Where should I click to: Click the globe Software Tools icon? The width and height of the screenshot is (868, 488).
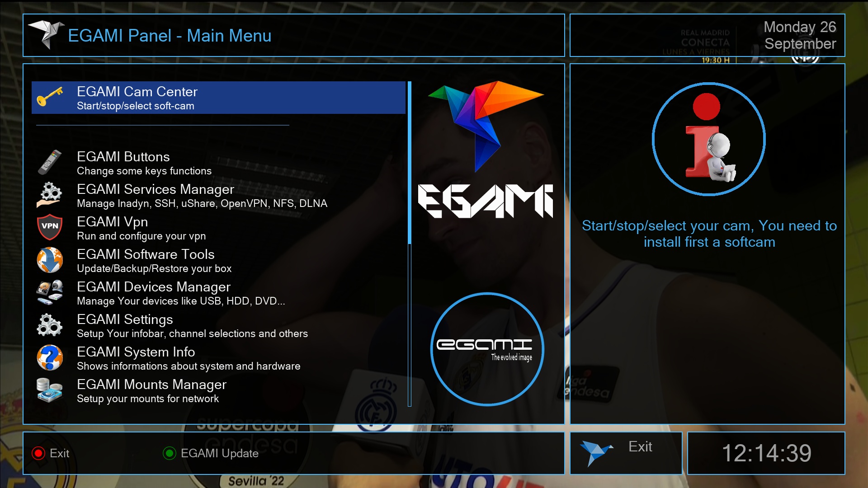click(50, 260)
